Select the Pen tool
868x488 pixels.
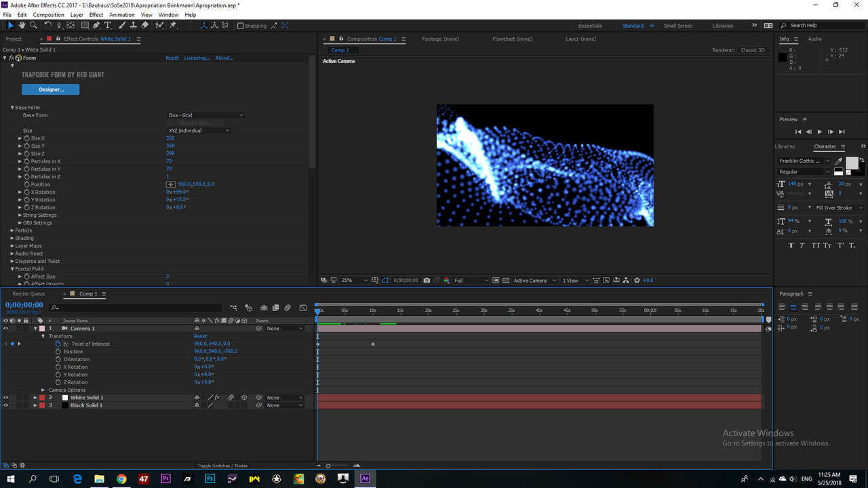coord(96,25)
